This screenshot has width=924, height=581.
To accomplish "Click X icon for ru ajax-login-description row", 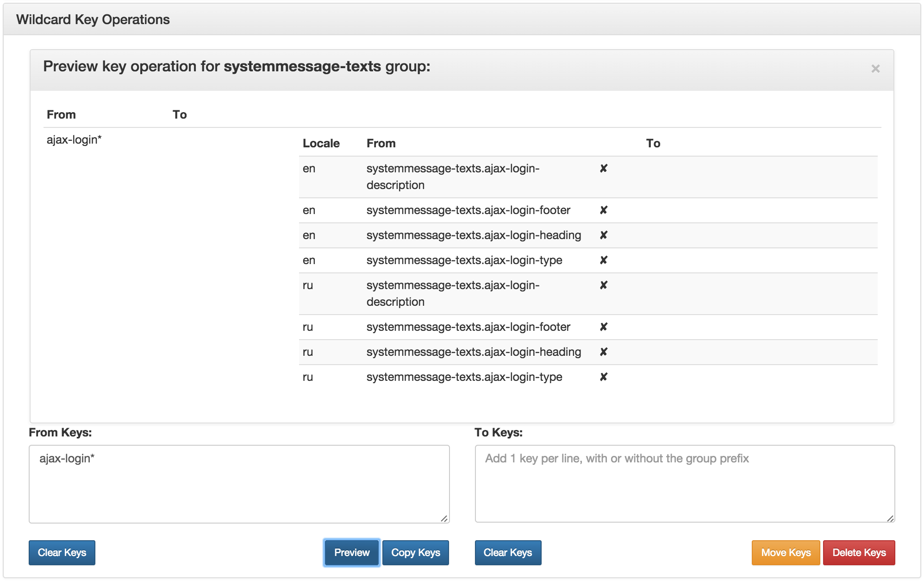I will point(604,285).
